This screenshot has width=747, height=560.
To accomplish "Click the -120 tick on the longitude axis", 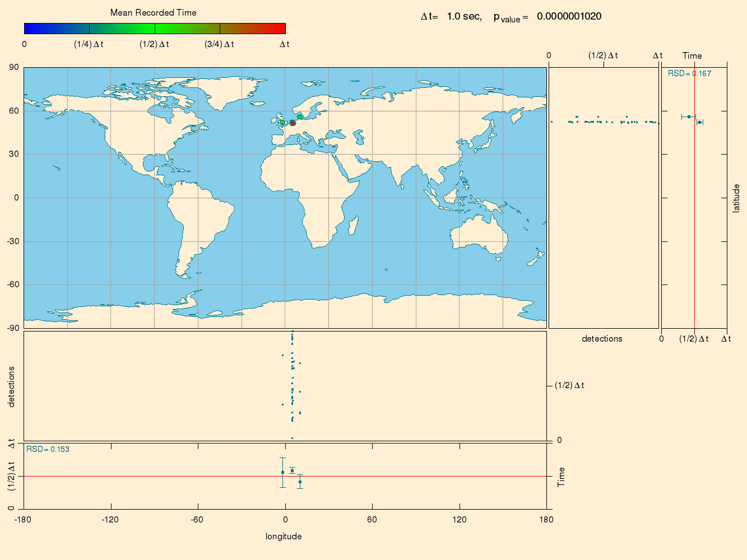I will [110, 519].
